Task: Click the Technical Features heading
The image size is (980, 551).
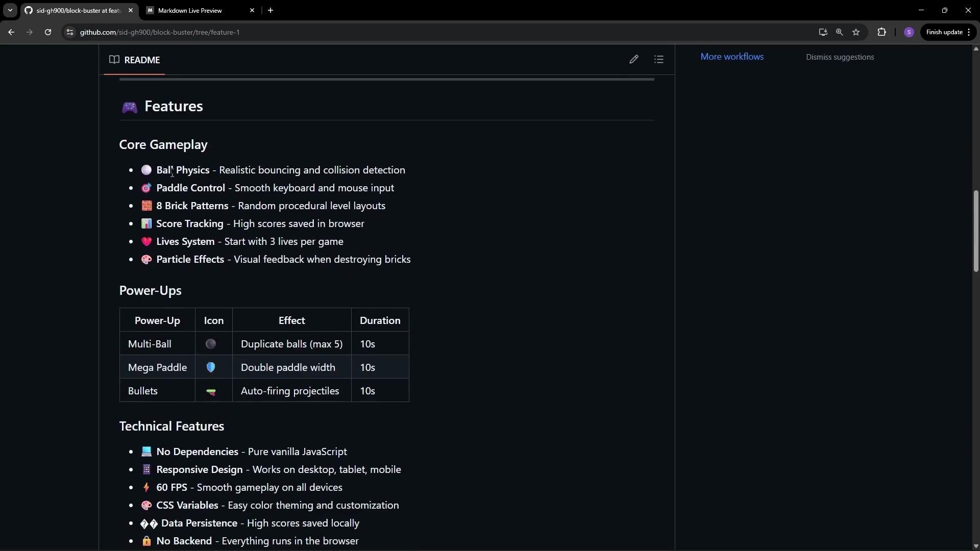Action: pos(171,426)
